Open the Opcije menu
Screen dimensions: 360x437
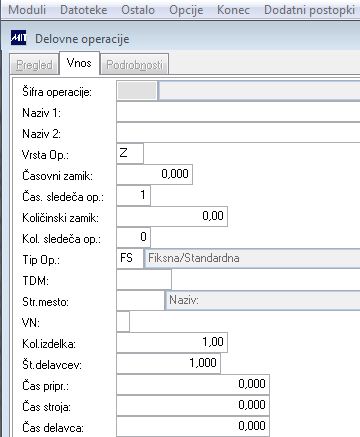186,10
